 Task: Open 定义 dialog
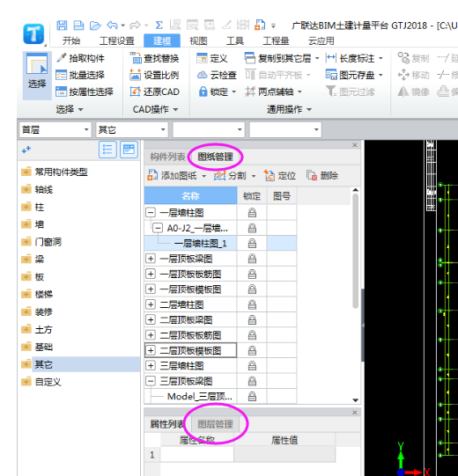pos(212,58)
